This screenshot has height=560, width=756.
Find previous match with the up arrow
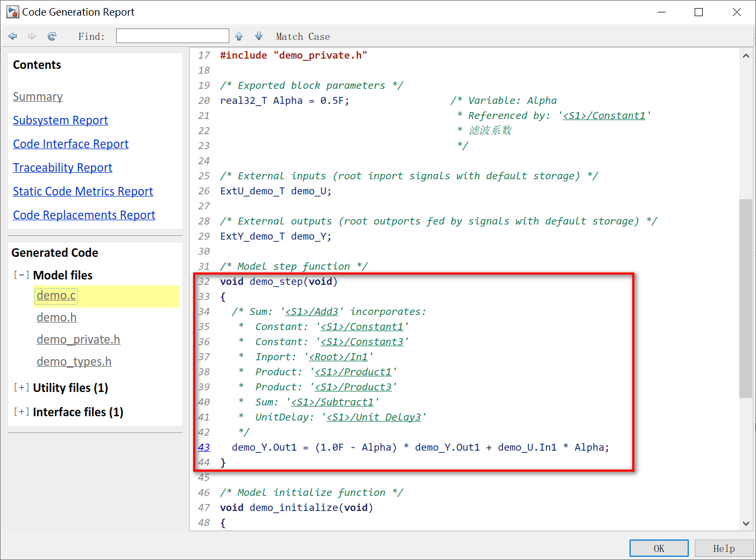click(239, 36)
